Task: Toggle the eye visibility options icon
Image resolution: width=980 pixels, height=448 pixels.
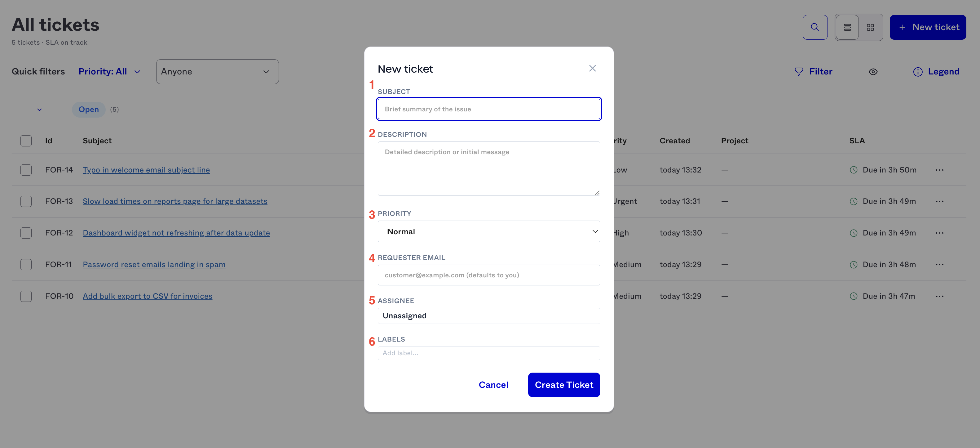Action: tap(873, 72)
